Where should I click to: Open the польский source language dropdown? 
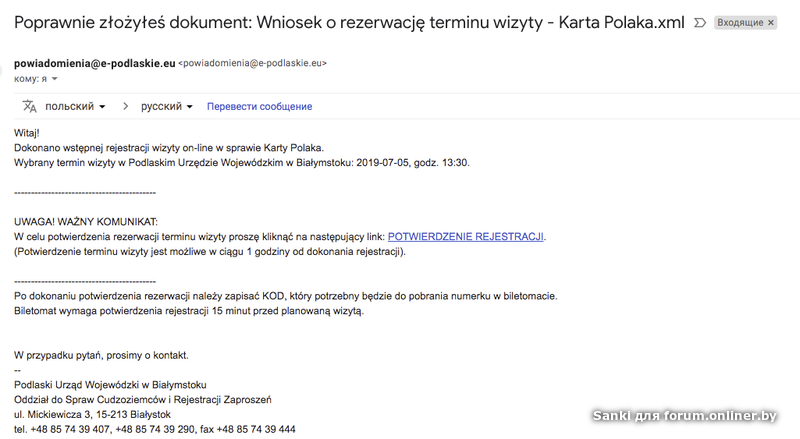[x=75, y=106]
